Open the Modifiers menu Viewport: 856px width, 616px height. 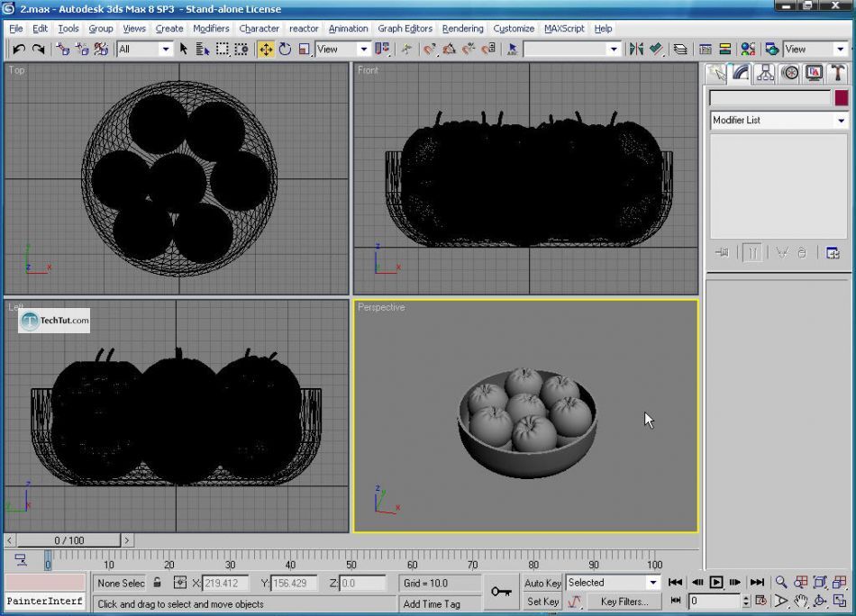[x=211, y=29]
